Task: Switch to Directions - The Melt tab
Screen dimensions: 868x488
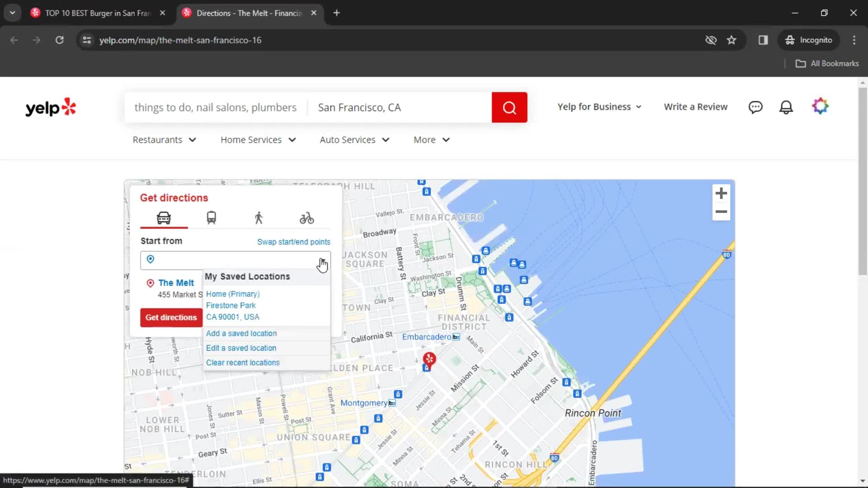Action: coord(250,13)
